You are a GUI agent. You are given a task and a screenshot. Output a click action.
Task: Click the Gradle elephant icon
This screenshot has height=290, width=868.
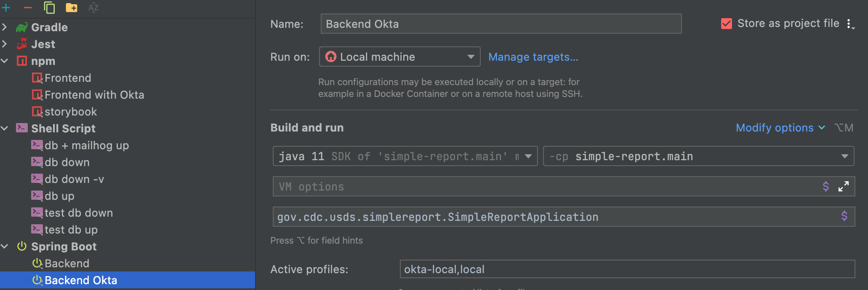click(22, 27)
